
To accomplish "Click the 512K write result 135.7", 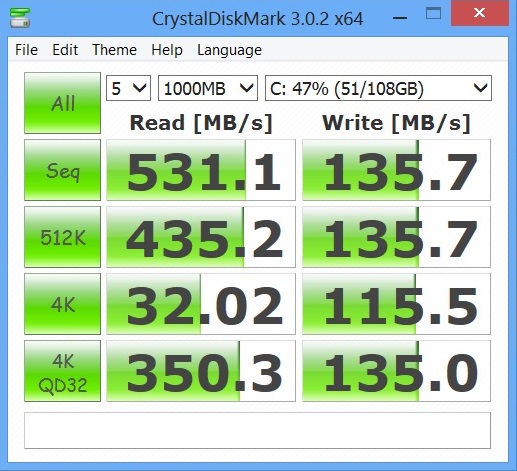I will [396, 237].
